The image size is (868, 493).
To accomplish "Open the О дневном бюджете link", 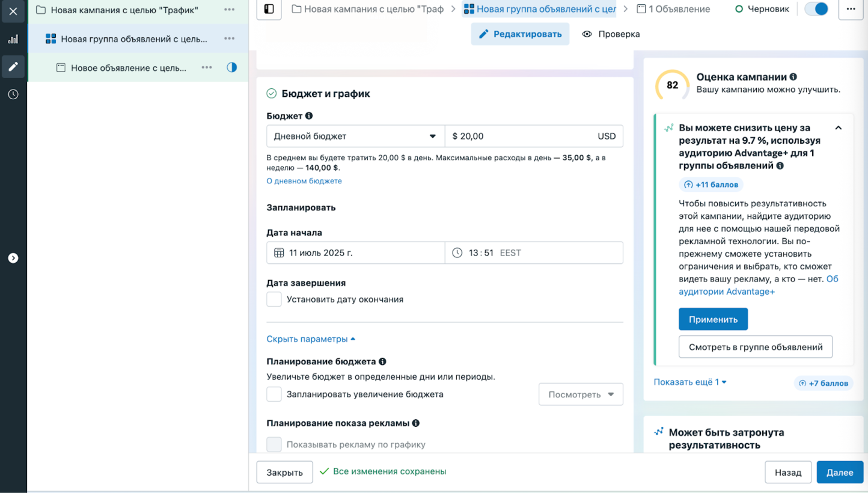I will pos(304,180).
